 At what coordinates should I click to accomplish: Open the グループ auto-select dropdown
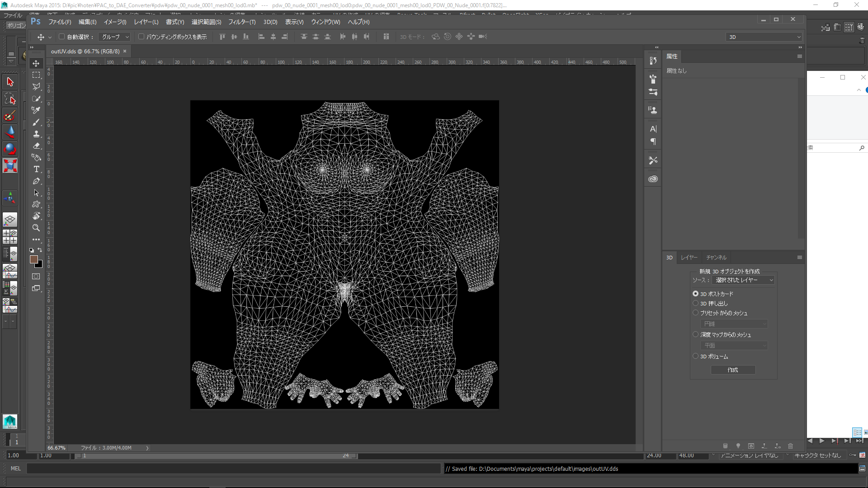coord(115,37)
